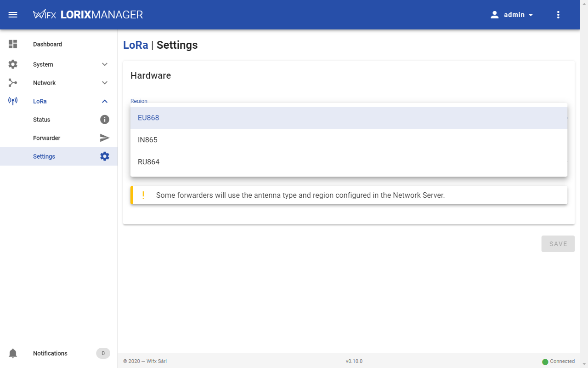Go to LoRa Settings page in sidebar
Screen dimensions: 588x368
click(44, 156)
